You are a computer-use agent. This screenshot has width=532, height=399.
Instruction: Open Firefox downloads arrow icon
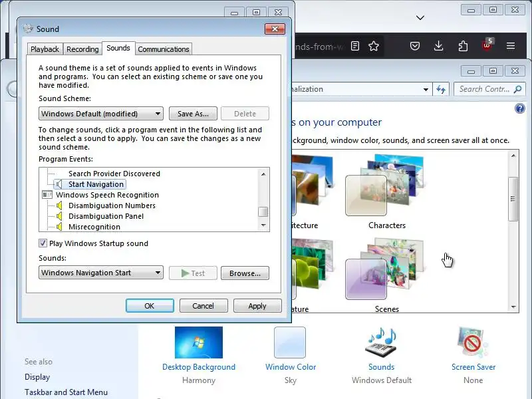pos(438,46)
